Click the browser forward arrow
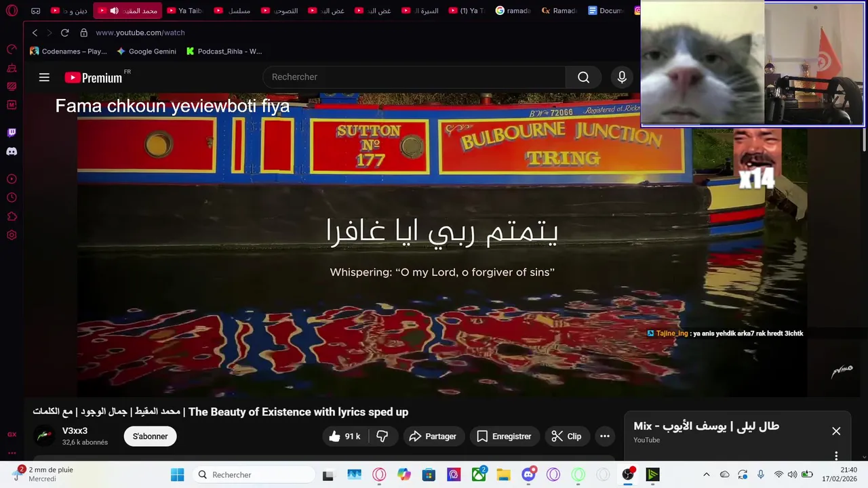The image size is (868, 488). [x=50, y=33]
